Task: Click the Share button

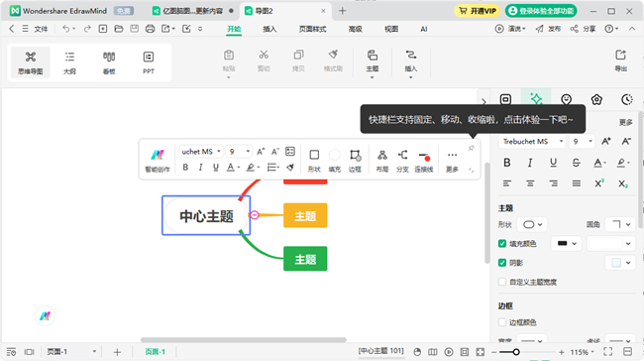Action: pyautogui.click(x=583, y=29)
